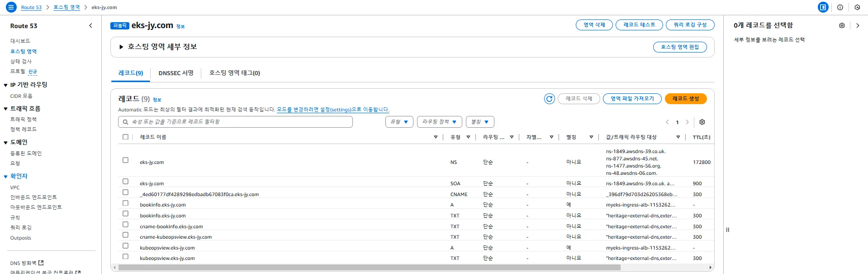This screenshot has width=868, height=274.
Task: Open 정보 link beside eks-jy.com title
Action: (180, 26)
